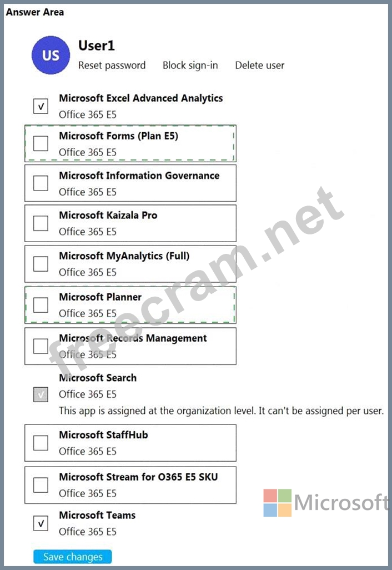Click the User1 avatar circle
Viewport: 392px width, 570px height.
[51, 56]
